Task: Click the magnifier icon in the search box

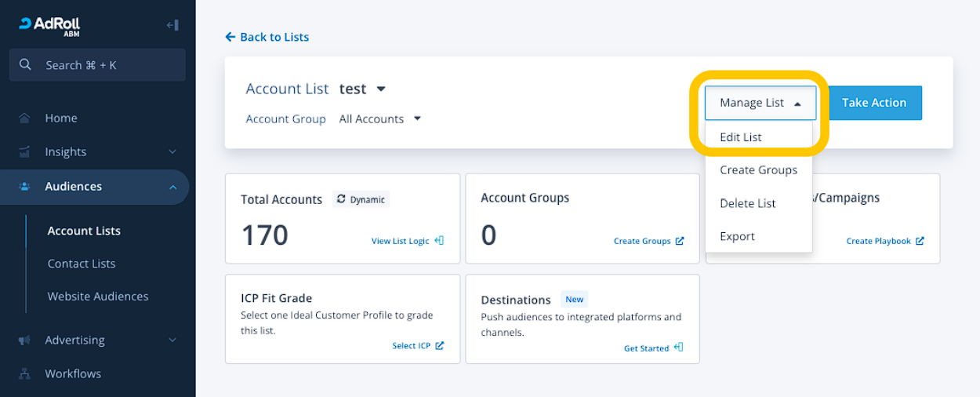Action: point(26,65)
